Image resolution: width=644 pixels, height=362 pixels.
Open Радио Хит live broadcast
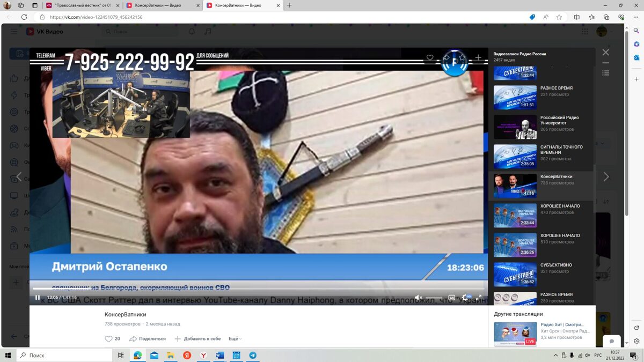[542, 334]
